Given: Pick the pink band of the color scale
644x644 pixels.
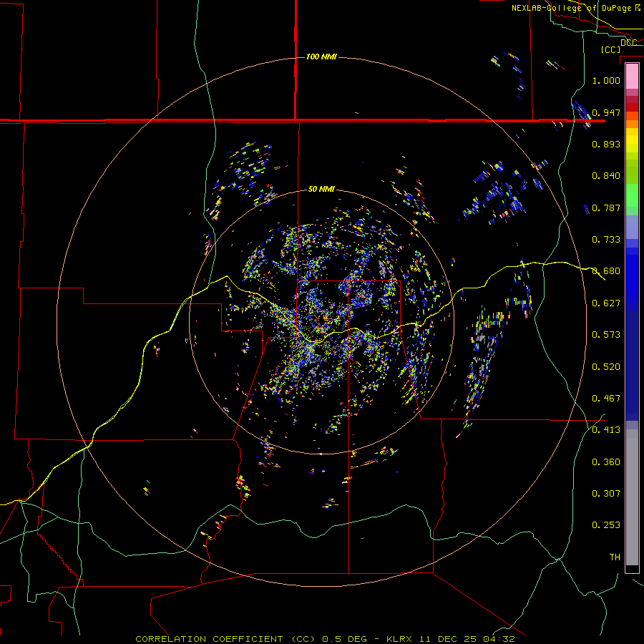Looking at the screenshot, I should [x=632, y=77].
